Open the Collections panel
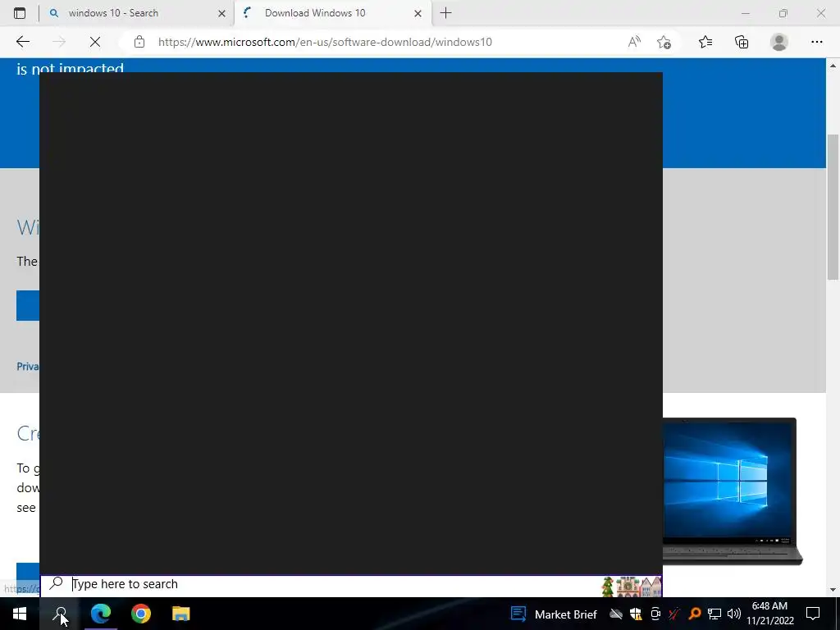The image size is (840, 630). tap(742, 42)
